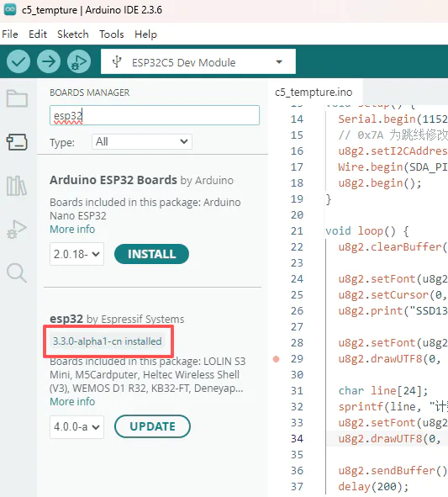Click the Arduino IDE logo in title bar

(x=10, y=10)
